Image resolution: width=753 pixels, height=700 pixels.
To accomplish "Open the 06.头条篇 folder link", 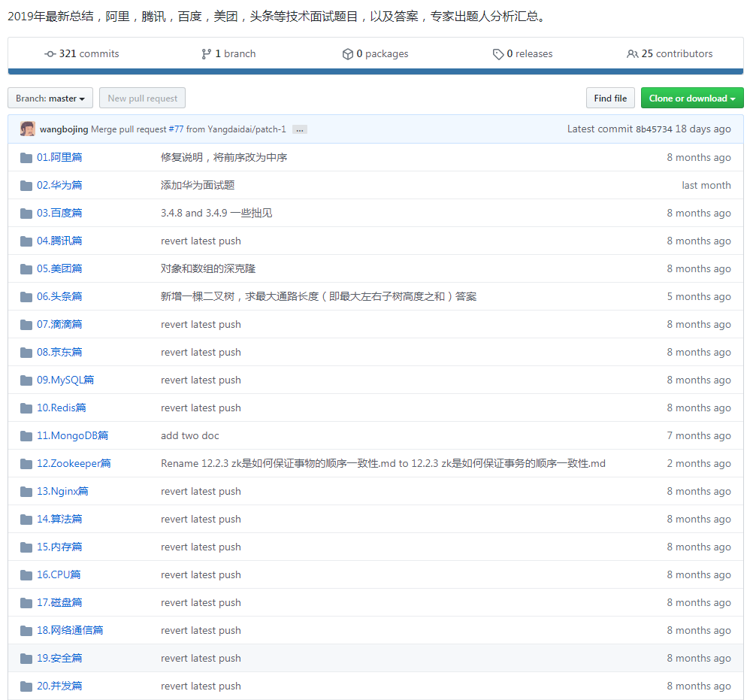I will [59, 297].
